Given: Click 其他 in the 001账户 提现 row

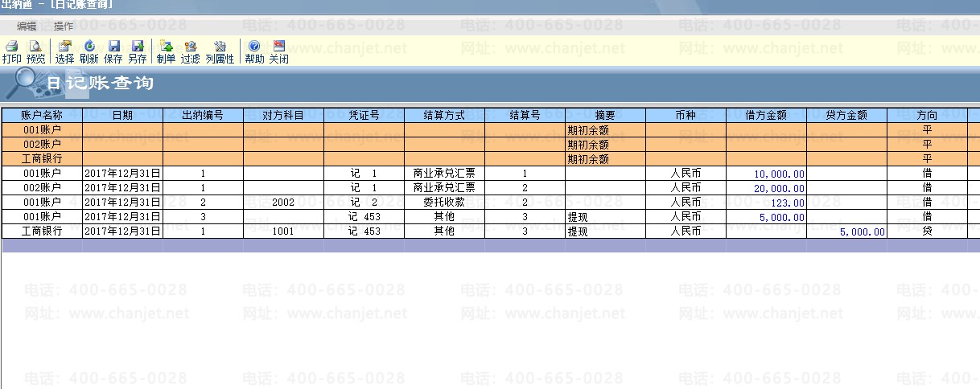Looking at the screenshot, I should (x=444, y=217).
